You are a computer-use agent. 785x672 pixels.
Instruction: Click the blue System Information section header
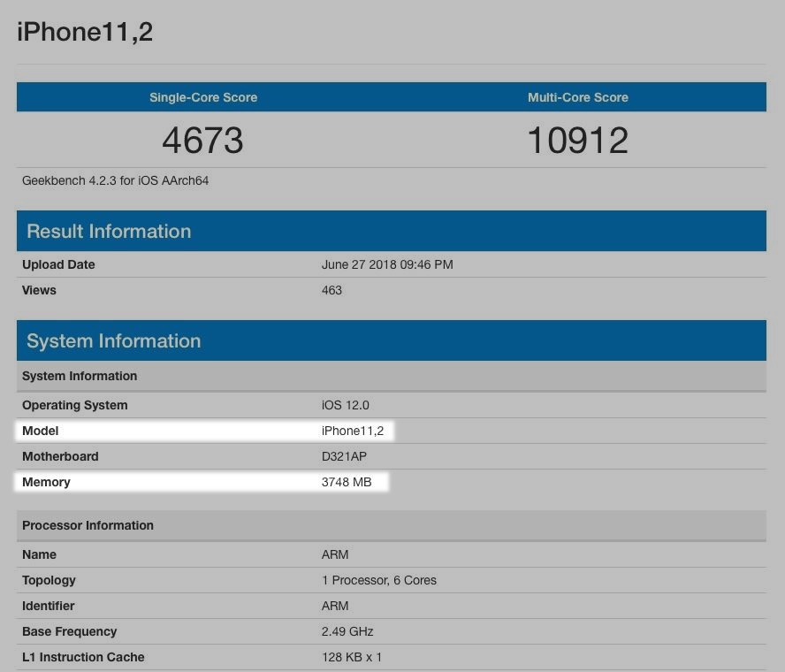[x=114, y=341]
